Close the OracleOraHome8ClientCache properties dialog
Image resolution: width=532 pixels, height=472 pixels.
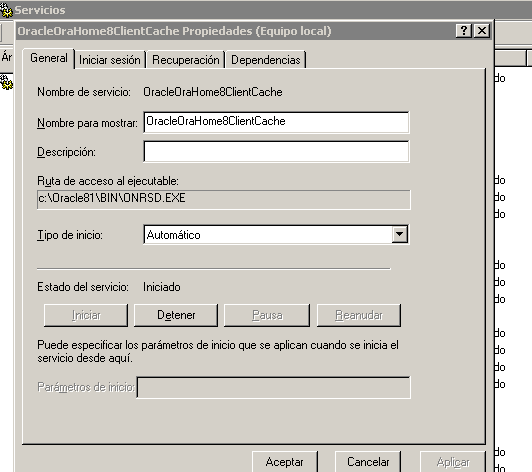pos(481,31)
